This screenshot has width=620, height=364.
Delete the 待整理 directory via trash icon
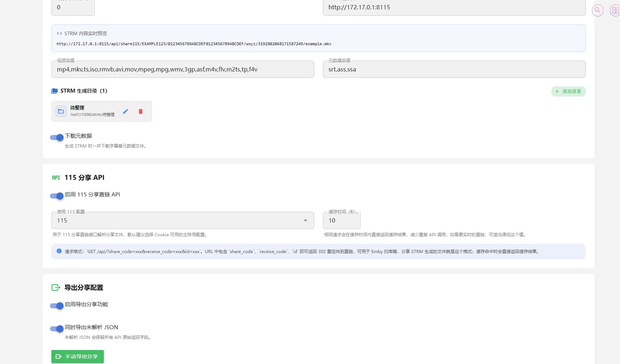140,111
